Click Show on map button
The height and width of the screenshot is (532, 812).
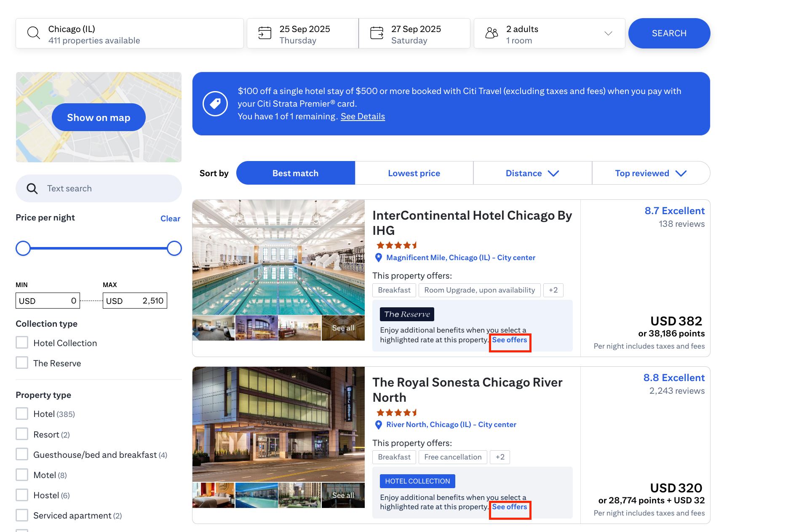99,118
